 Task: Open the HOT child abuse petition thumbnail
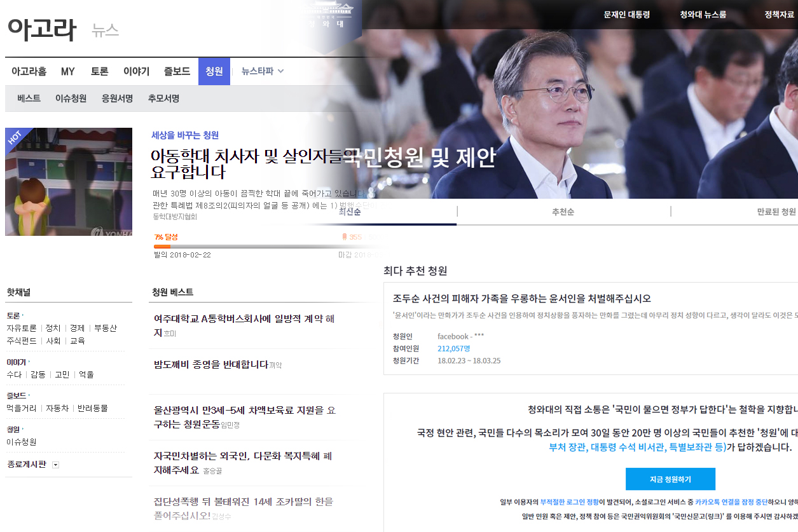(x=69, y=182)
